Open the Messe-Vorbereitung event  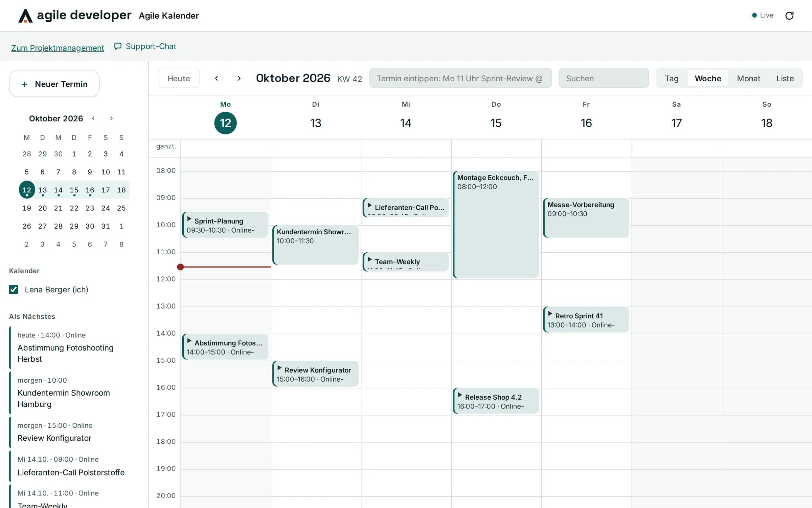coord(586,218)
